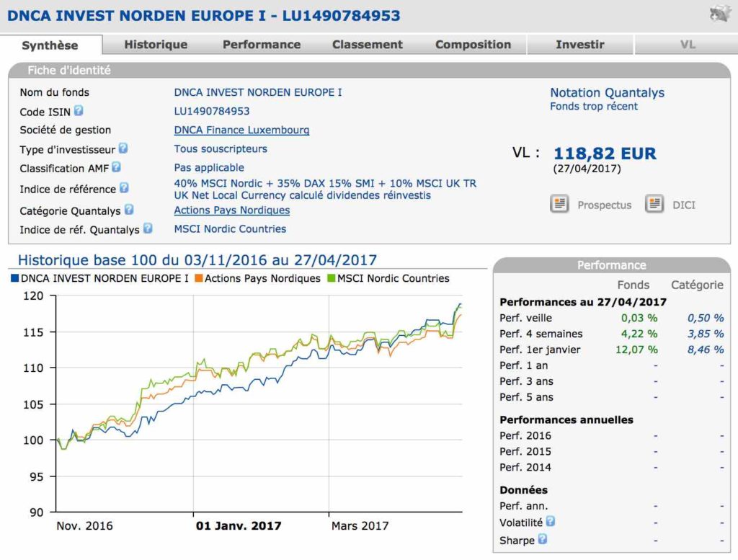This screenshot has width=738, height=560.
Task: Click the fund value 12,07 % since 1er janvier
Action: tap(636, 350)
